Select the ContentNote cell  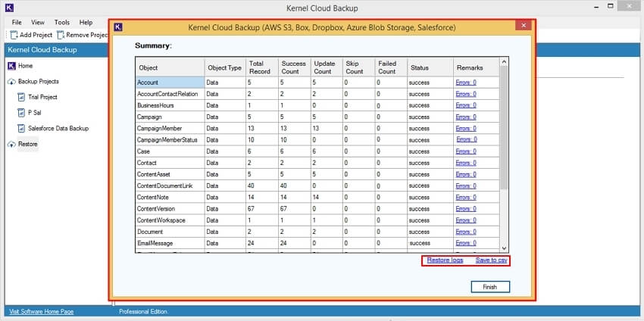click(170, 198)
